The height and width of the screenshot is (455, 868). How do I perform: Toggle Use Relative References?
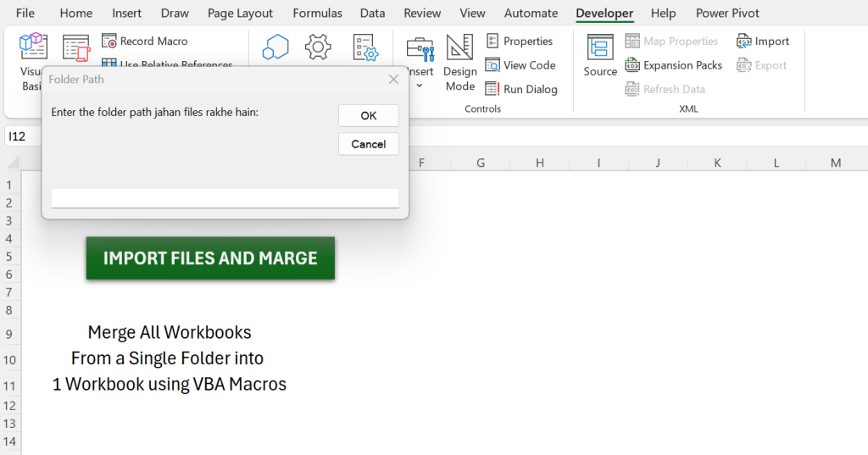(167, 64)
